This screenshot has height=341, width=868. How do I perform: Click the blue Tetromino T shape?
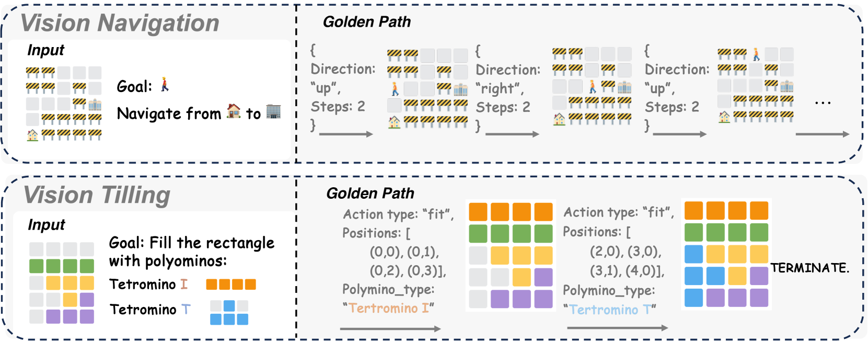pyautogui.click(x=229, y=312)
